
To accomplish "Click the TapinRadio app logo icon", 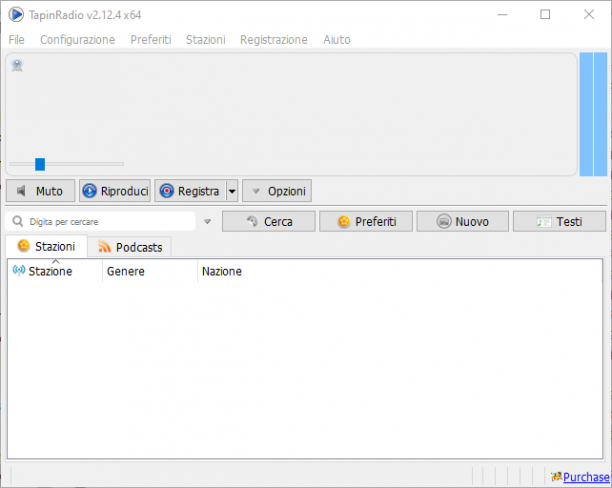I will point(16,15).
